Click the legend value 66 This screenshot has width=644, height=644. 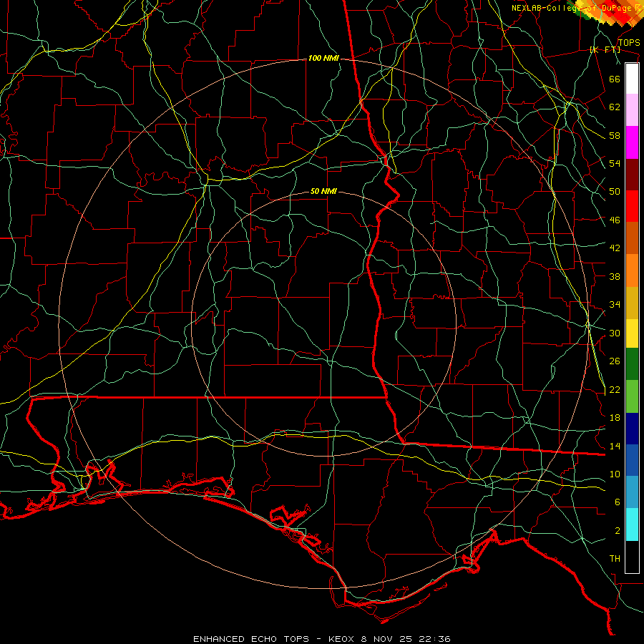615,79
